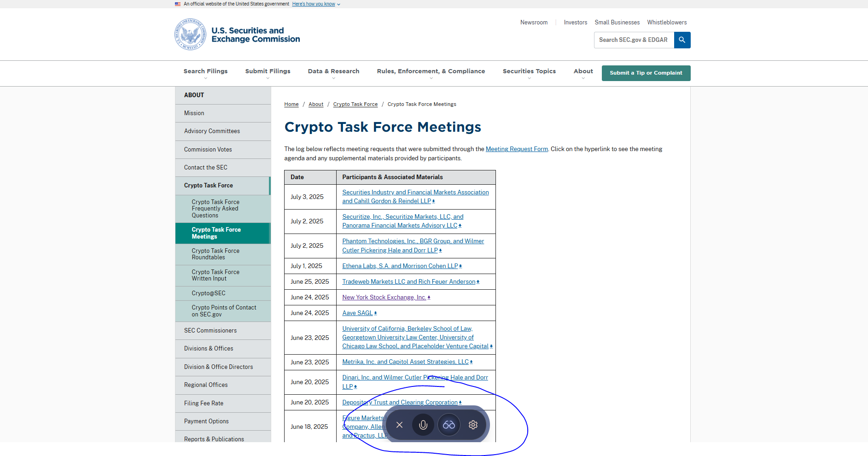Select Contact the SEC in sidebar
Screen dimensions: 868x456
pyautogui.click(x=223, y=168)
